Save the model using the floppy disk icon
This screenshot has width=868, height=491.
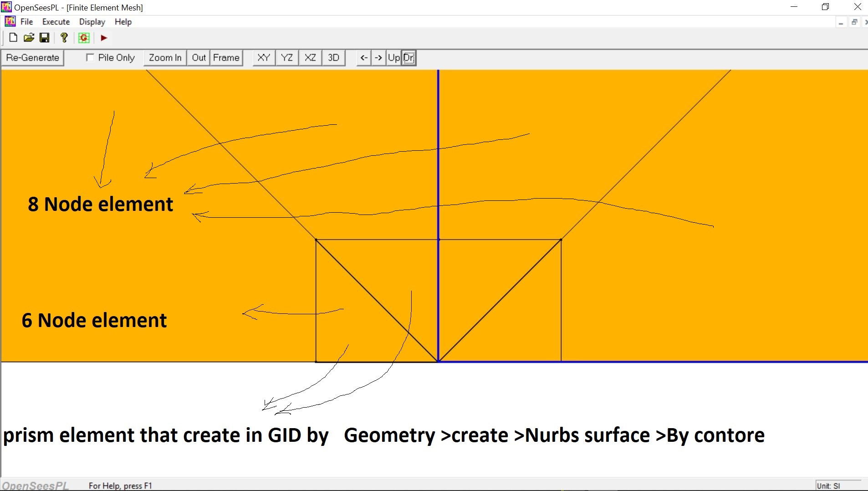(x=44, y=38)
